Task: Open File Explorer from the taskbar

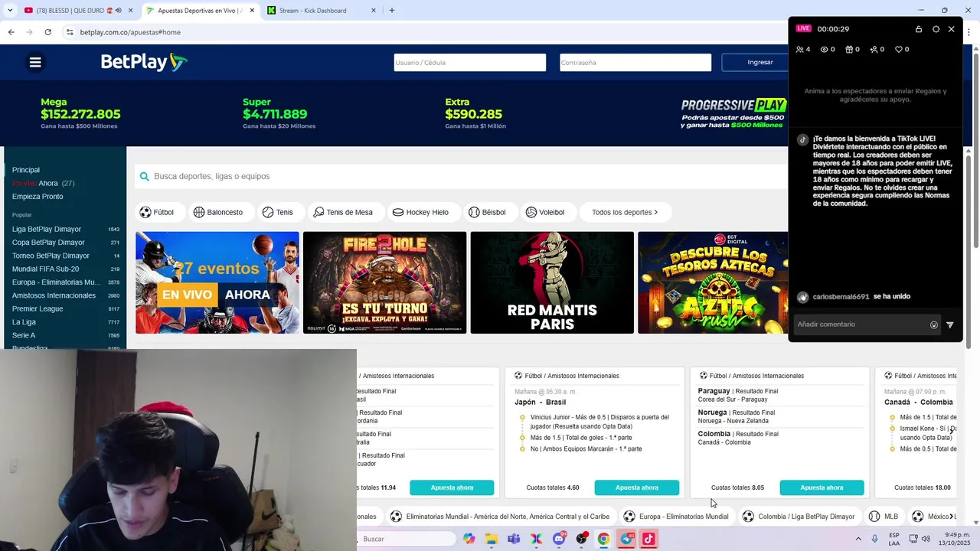Action: tap(492, 539)
